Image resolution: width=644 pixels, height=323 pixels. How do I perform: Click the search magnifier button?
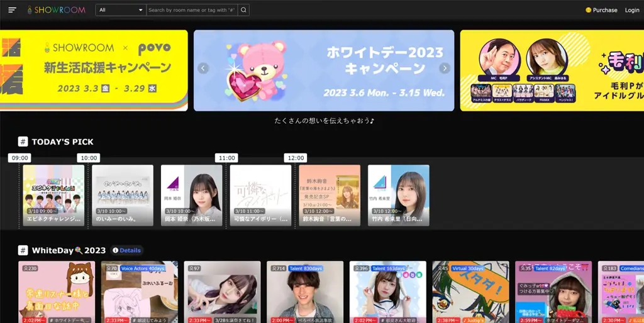pos(243,10)
